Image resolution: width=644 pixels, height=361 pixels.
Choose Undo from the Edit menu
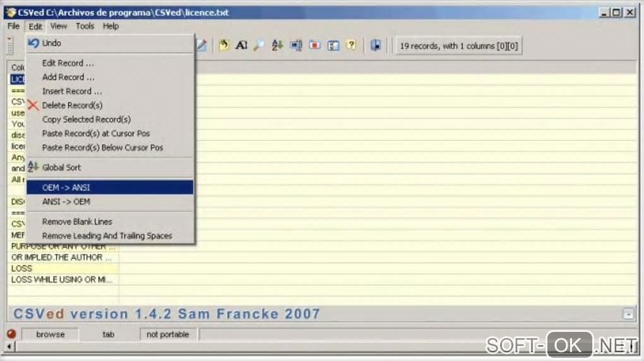tap(110, 43)
